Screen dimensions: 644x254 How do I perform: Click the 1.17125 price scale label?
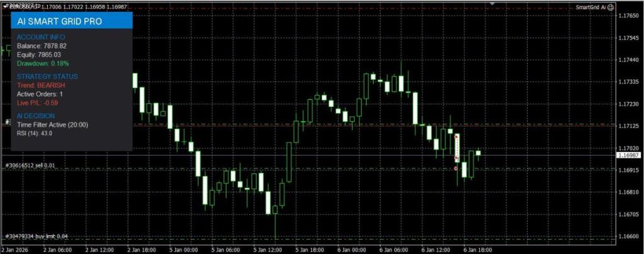point(628,126)
